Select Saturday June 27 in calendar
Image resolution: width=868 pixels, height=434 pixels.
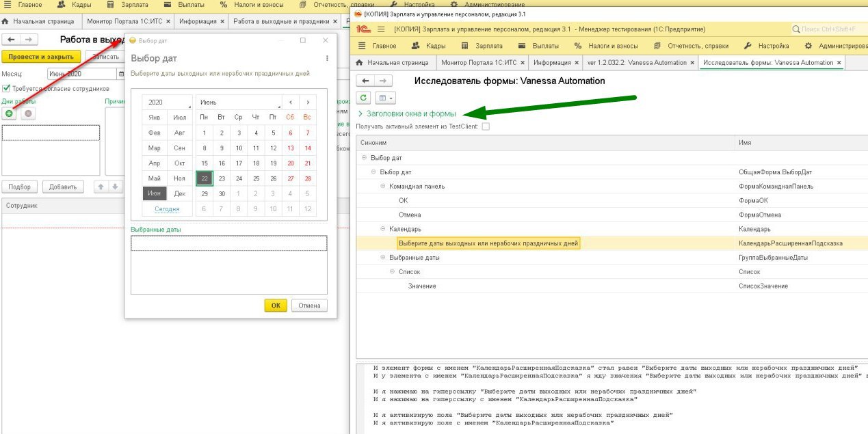click(291, 178)
